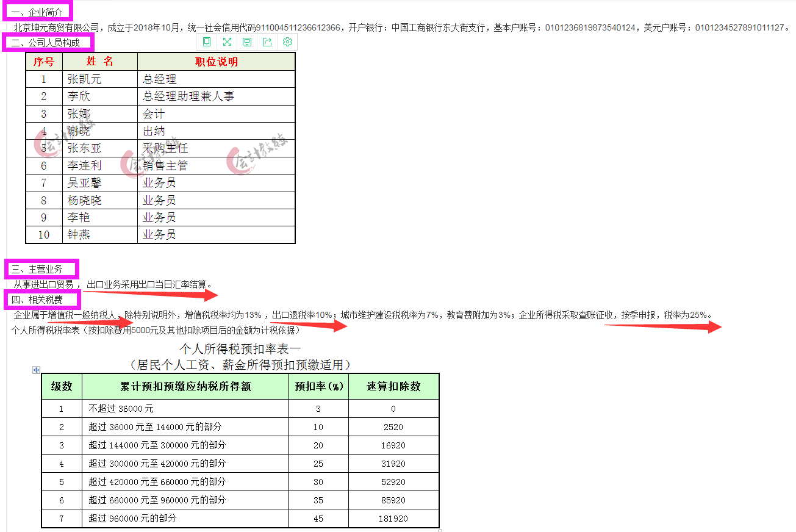The height and width of the screenshot is (532, 796).
Task: Switch to mobile preview view
Action: tap(206, 41)
